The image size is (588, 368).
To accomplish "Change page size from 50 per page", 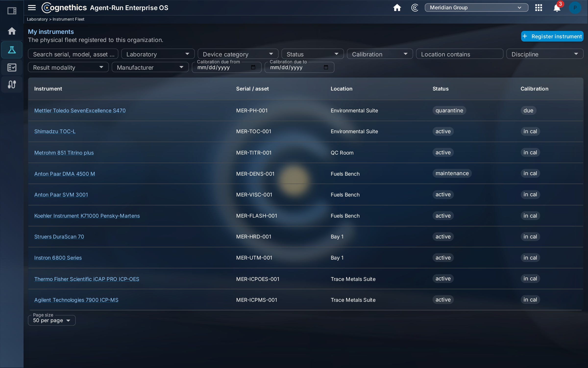I will coord(52,320).
